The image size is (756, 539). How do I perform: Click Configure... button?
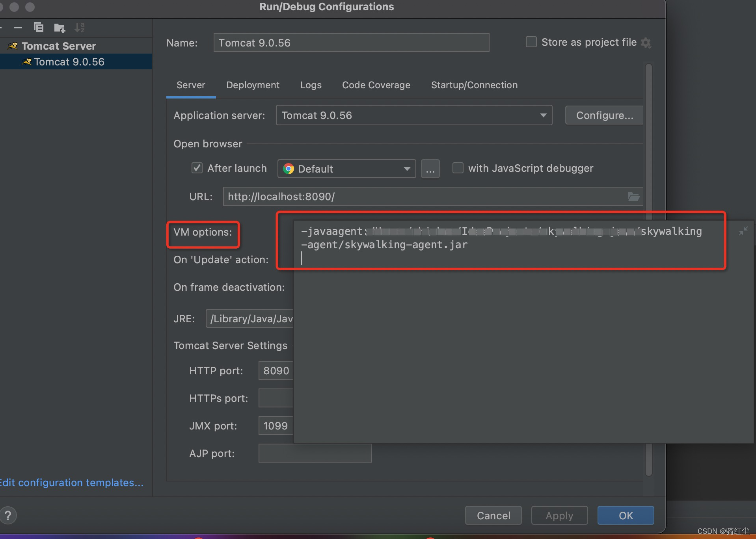pos(604,115)
